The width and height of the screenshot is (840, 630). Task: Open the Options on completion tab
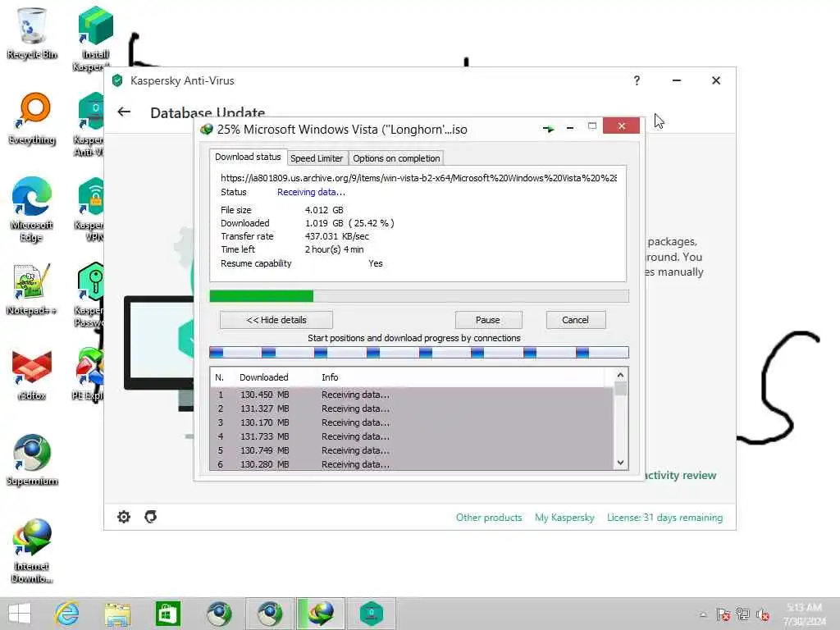pyautogui.click(x=396, y=158)
